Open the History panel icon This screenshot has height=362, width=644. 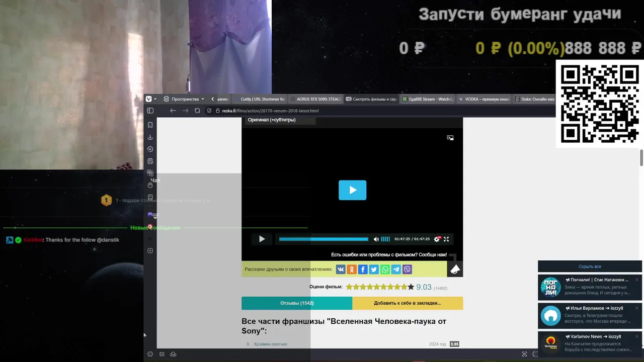pyautogui.click(x=150, y=149)
